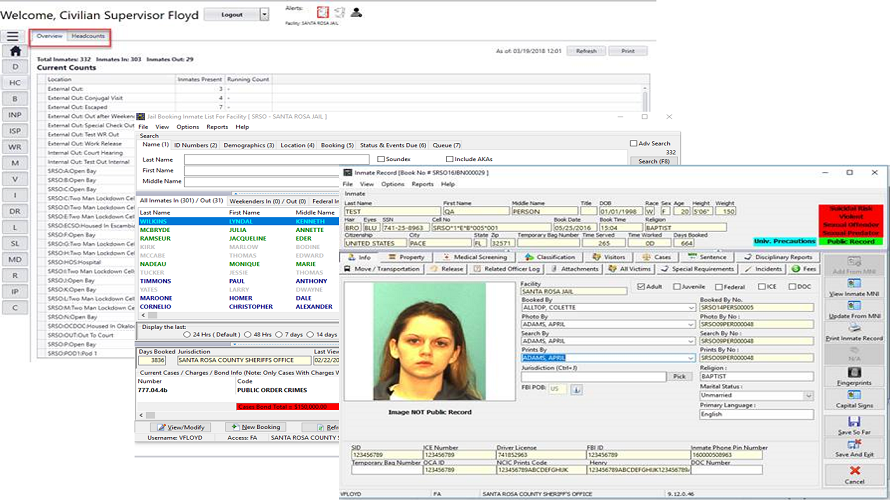Click the red Cancel X icon
Screen dimensions: 890x500
tap(855, 472)
